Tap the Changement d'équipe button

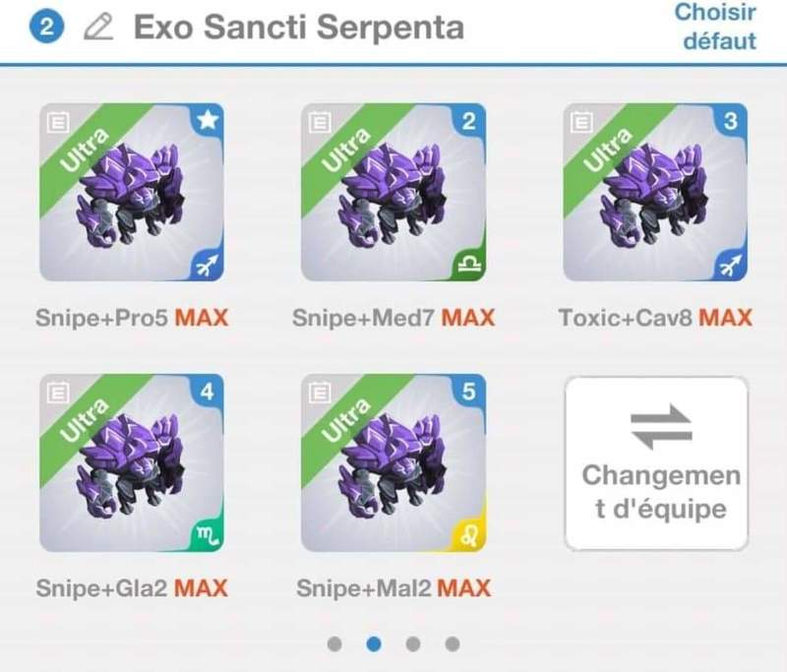point(656,463)
